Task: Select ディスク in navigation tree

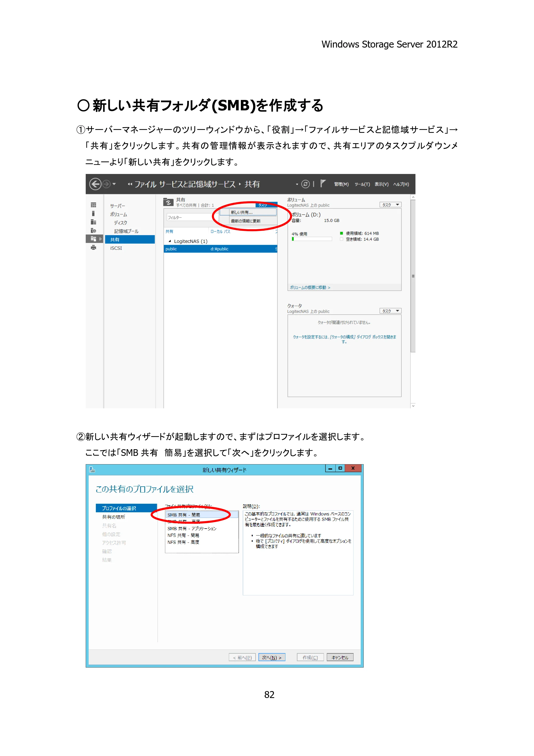Action: [x=120, y=223]
